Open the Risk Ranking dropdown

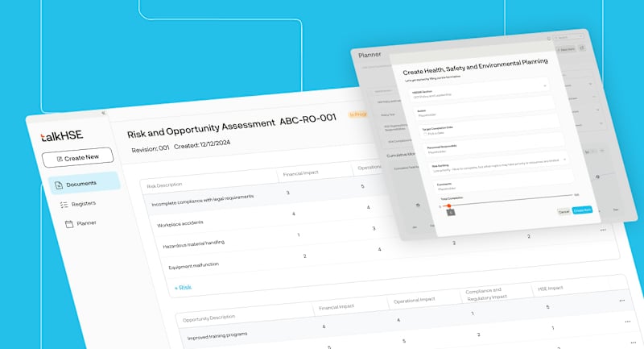pyautogui.click(x=498, y=164)
